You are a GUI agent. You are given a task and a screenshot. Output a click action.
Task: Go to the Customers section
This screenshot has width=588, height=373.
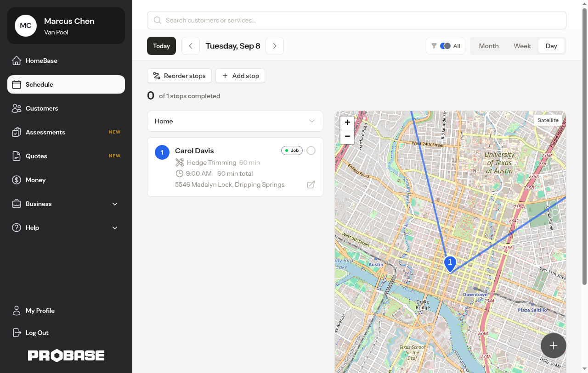66,108
